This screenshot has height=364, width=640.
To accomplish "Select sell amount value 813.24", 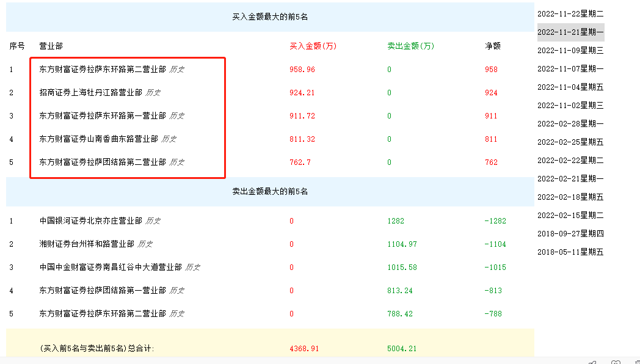I will click(399, 291).
